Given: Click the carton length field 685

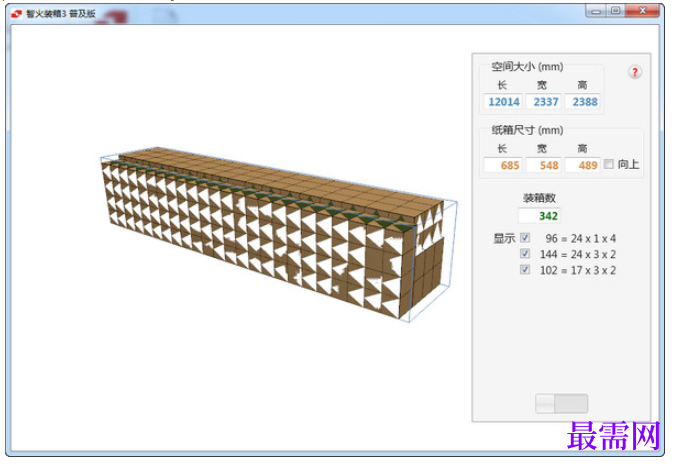Looking at the screenshot, I should click(503, 165).
